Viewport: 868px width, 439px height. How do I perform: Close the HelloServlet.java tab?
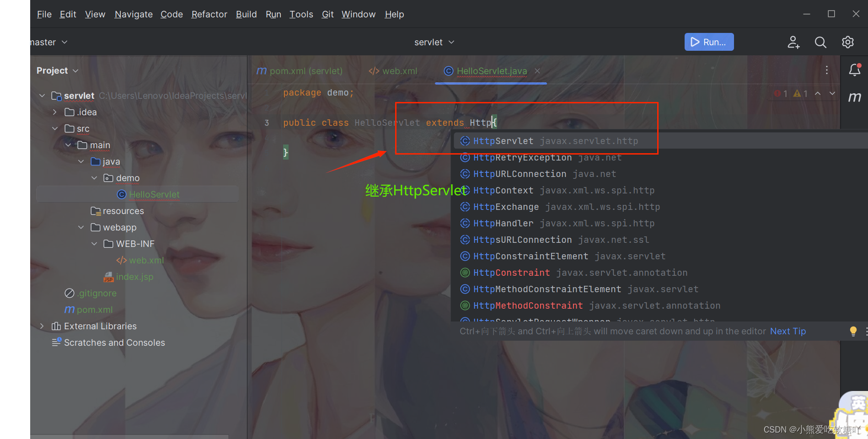[x=537, y=71]
